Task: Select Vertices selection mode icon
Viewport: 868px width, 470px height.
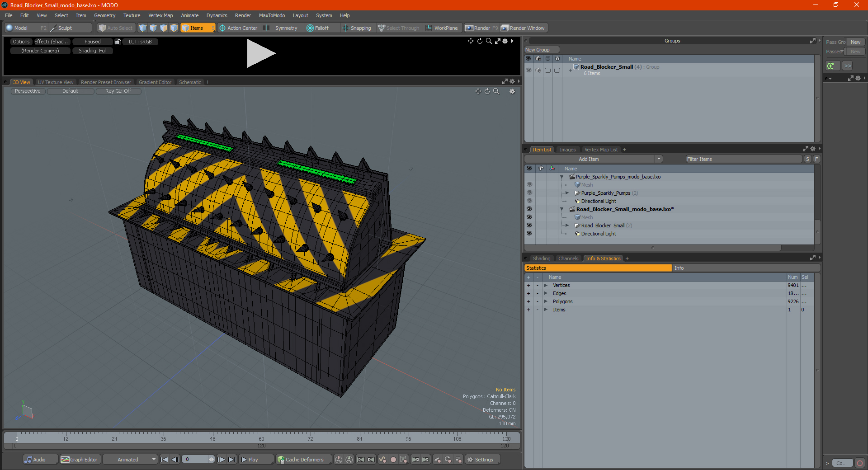Action: click(x=143, y=28)
